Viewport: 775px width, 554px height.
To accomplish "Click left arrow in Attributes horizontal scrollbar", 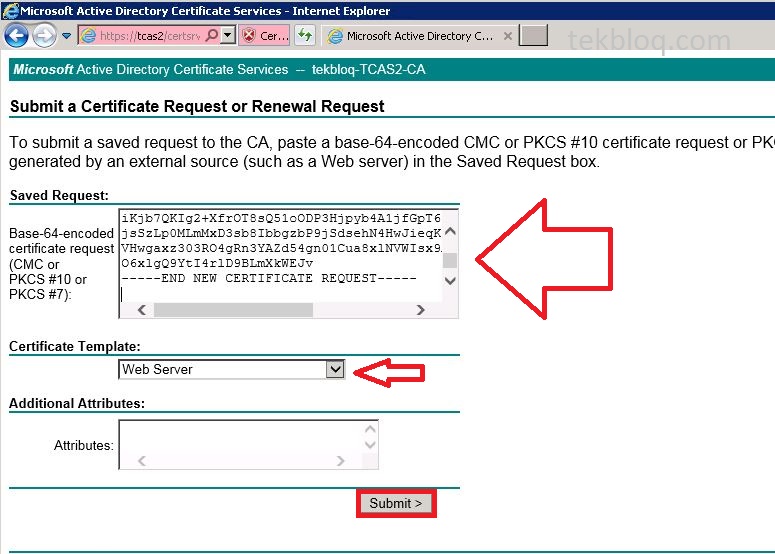I will coord(142,461).
